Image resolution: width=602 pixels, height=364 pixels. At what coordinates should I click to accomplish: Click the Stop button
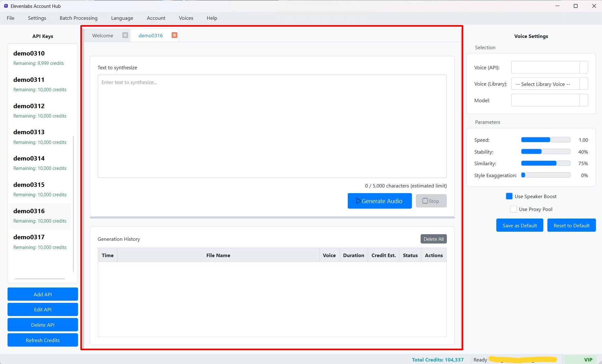[431, 201]
